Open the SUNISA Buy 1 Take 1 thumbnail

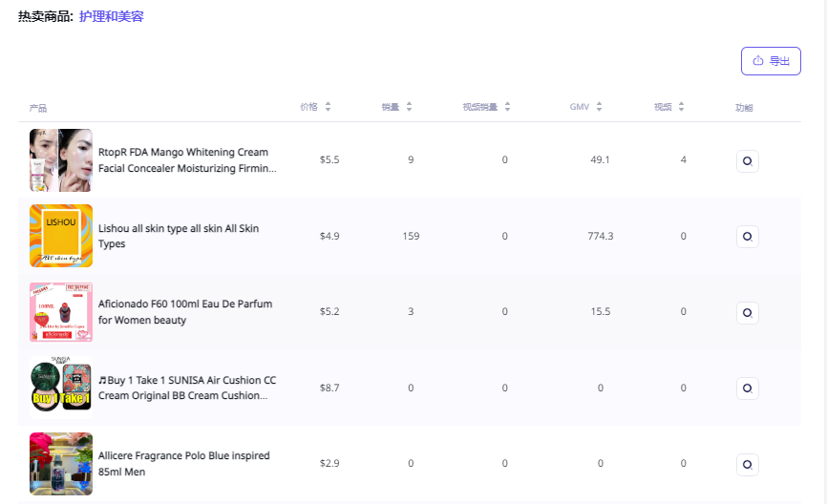(x=61, y=388)
